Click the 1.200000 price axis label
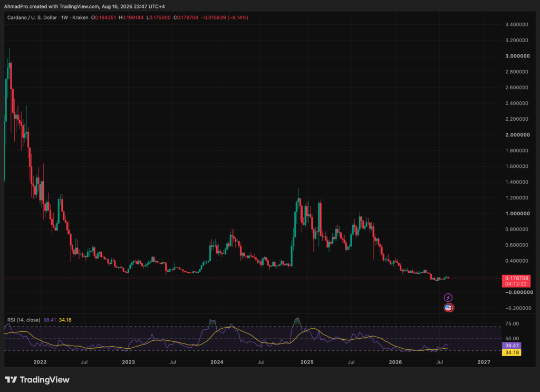This screenshot has height=392, width=540. click(517, 198)
